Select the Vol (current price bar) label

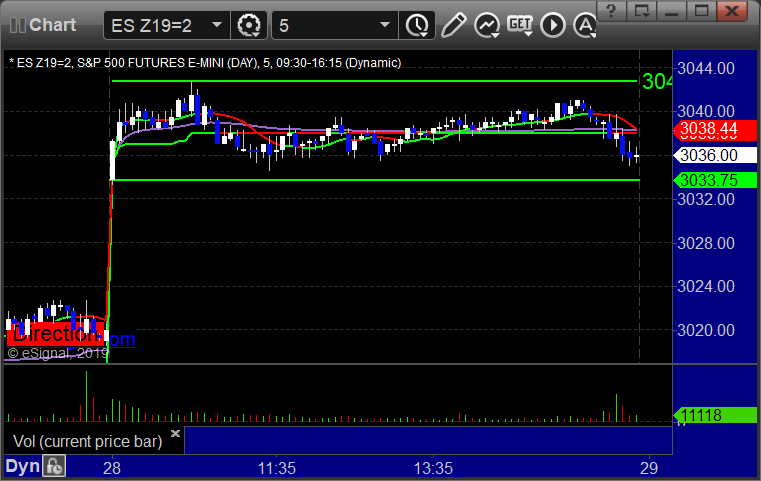click(x=87, y=441)
